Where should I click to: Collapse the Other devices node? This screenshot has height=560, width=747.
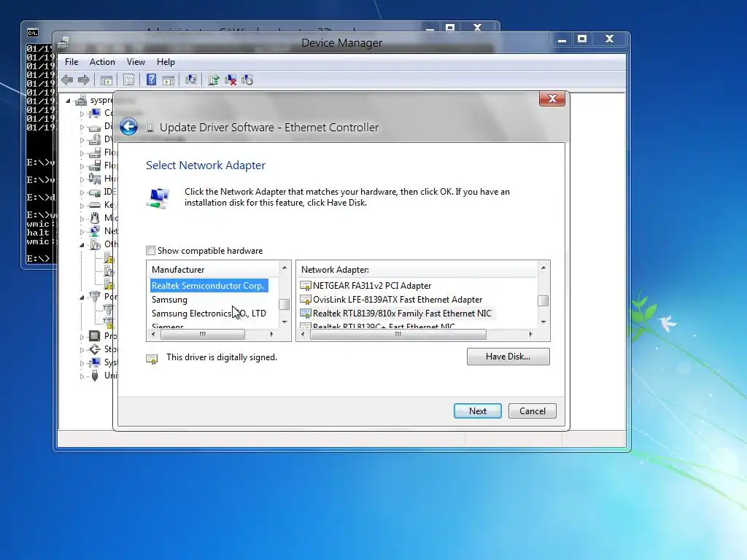[82, 245]
